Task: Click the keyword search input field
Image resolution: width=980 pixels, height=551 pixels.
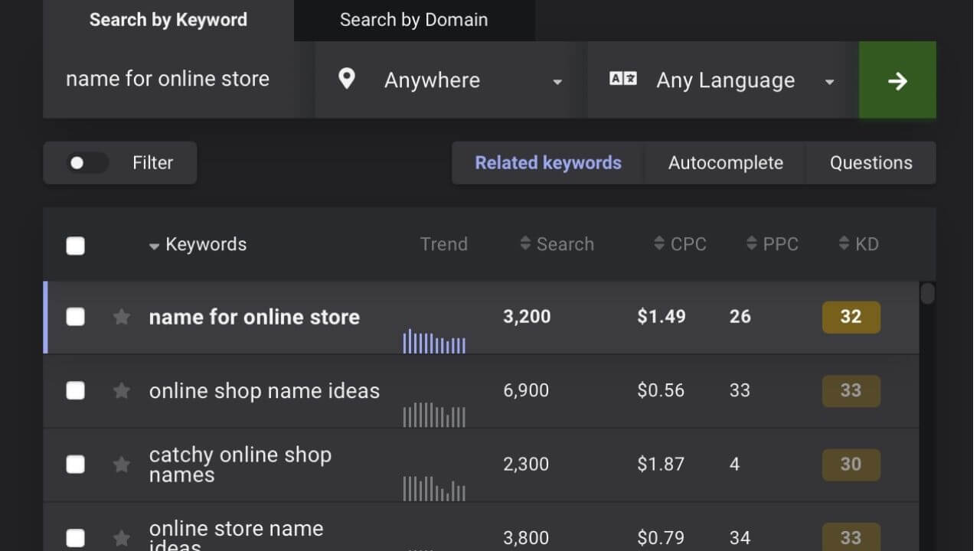Action: click(178, 80)
